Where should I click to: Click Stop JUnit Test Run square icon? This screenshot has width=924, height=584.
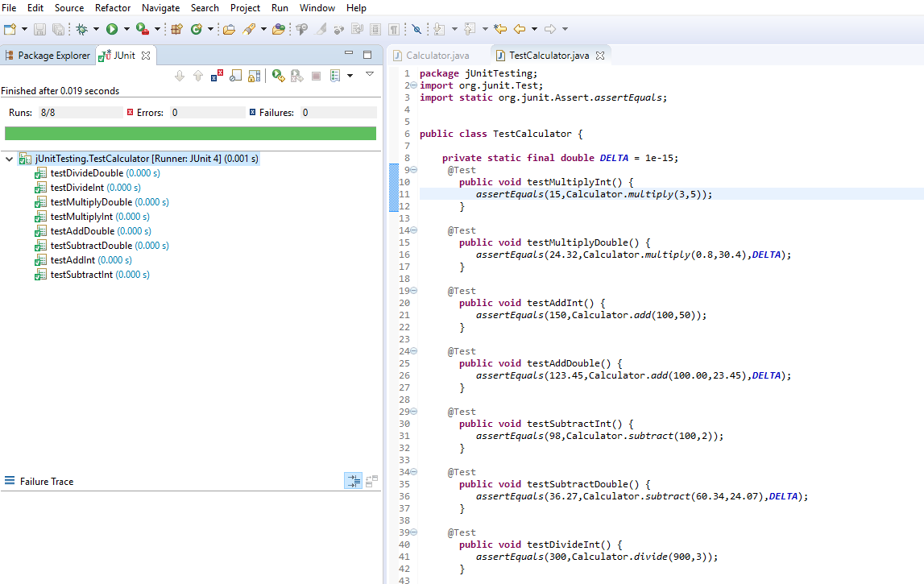316,76
